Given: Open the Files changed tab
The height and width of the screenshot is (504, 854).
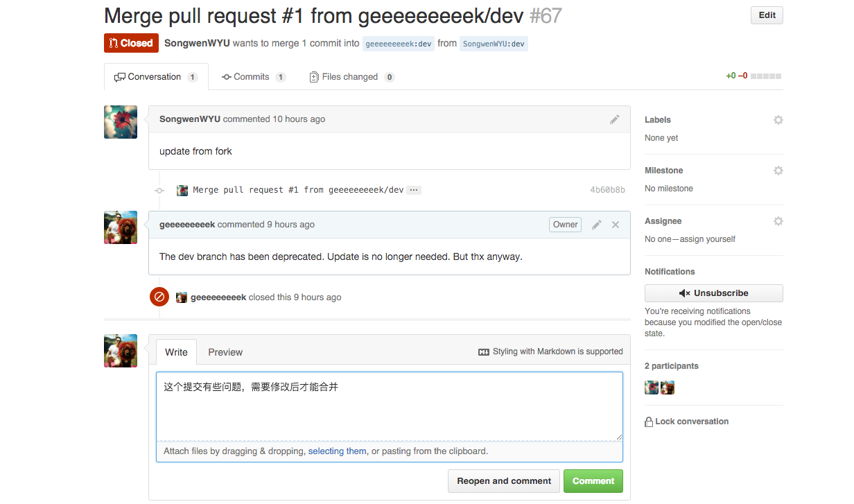Looking at the screenshot, I should (351, 77).
